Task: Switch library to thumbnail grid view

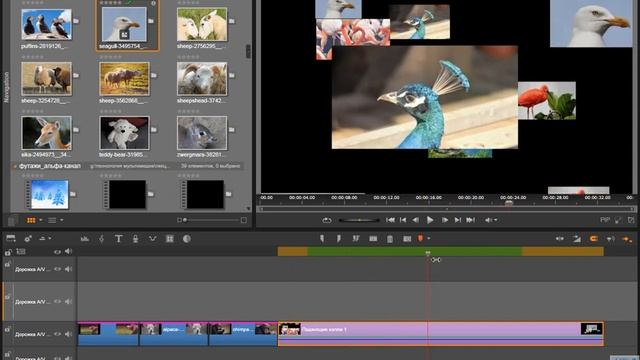Action: tap(31, 220)
